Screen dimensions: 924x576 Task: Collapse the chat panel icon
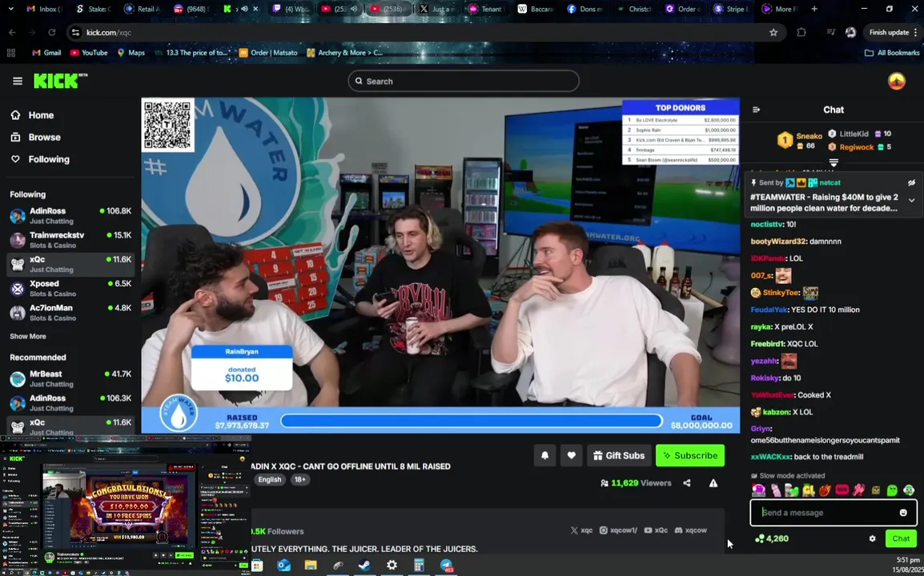point(756,110)
